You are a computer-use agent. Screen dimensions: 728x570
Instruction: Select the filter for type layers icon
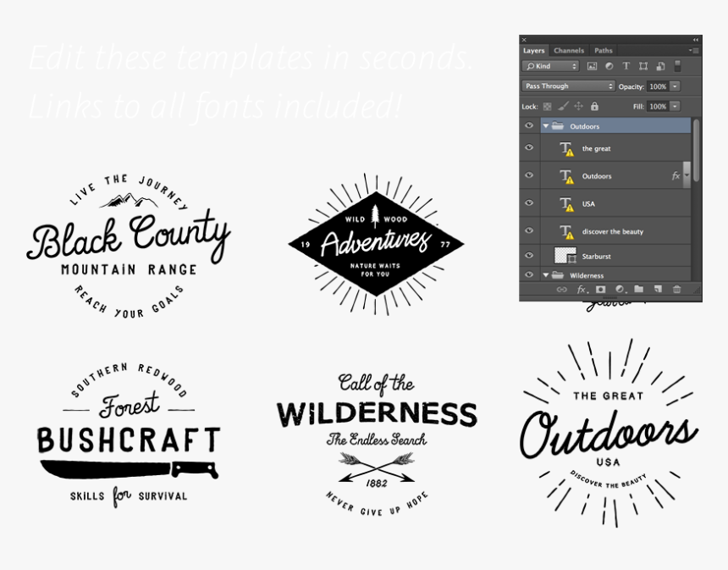click(x=626, y=66)
